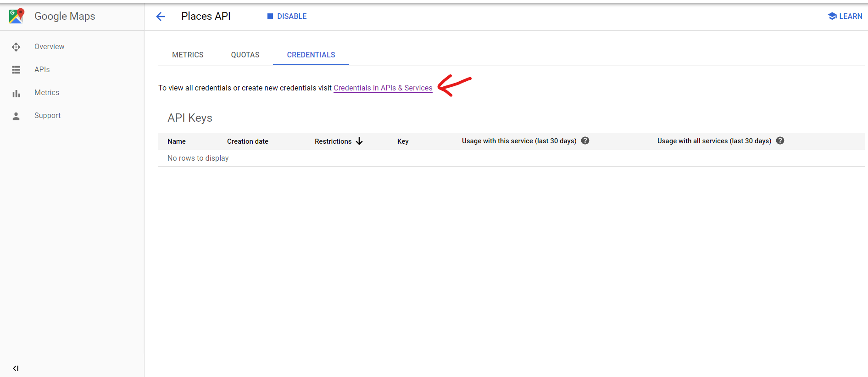Click the LEARN graduation cap icon
Screen dimensions: 868x377
pyautogui.click(x=832, y=16)
